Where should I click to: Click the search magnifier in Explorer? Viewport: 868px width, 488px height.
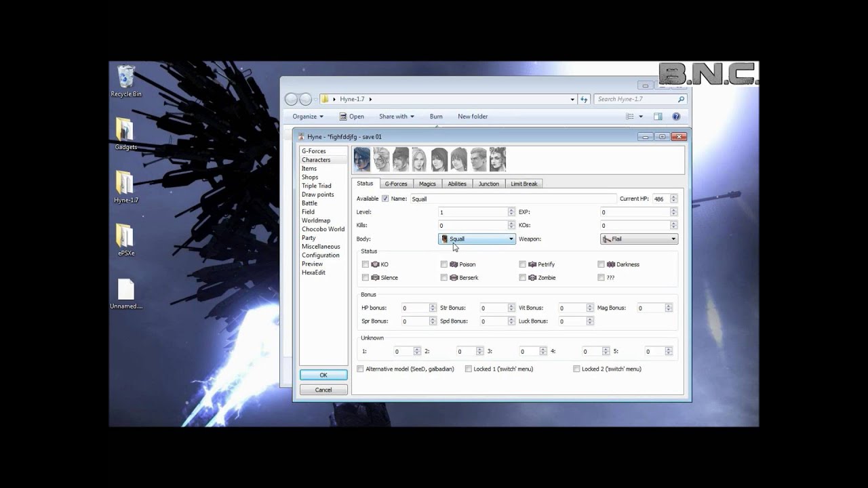681,99
